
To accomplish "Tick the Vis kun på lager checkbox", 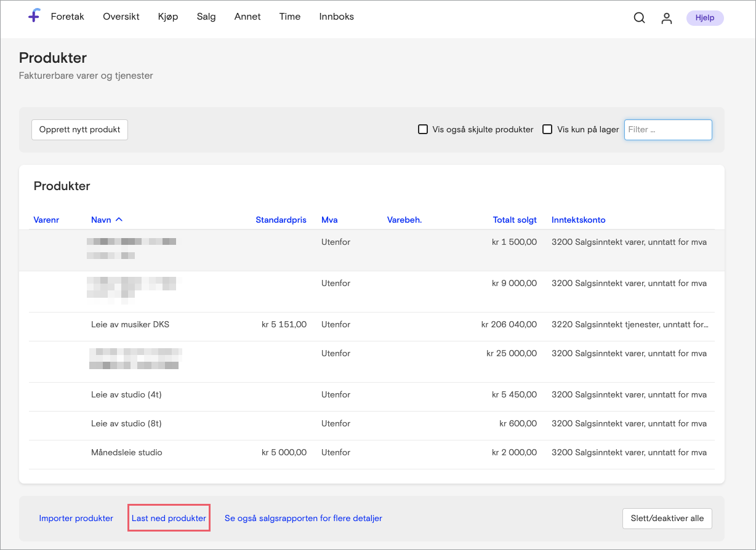I will pyautogui.click(x=547, y=129).
